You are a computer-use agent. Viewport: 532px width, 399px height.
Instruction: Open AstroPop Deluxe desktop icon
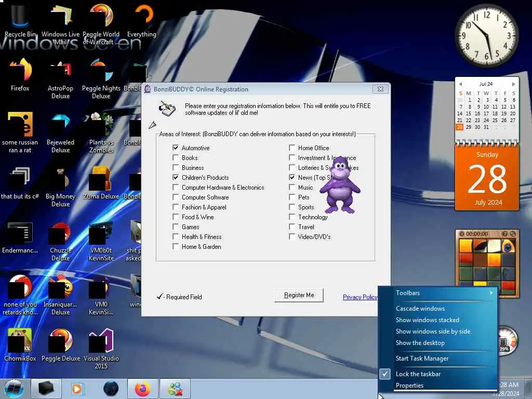tap(60, 79)
